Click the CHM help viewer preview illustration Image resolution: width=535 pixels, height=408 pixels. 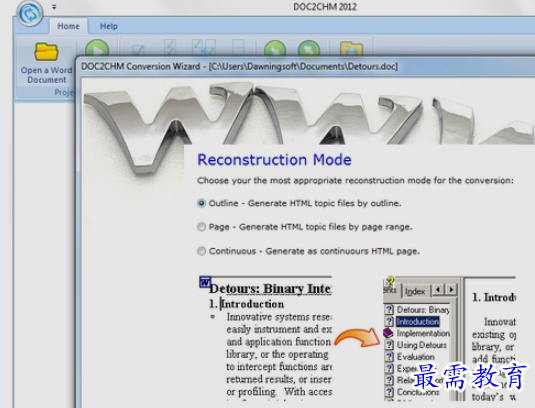(x=449, y=338)
